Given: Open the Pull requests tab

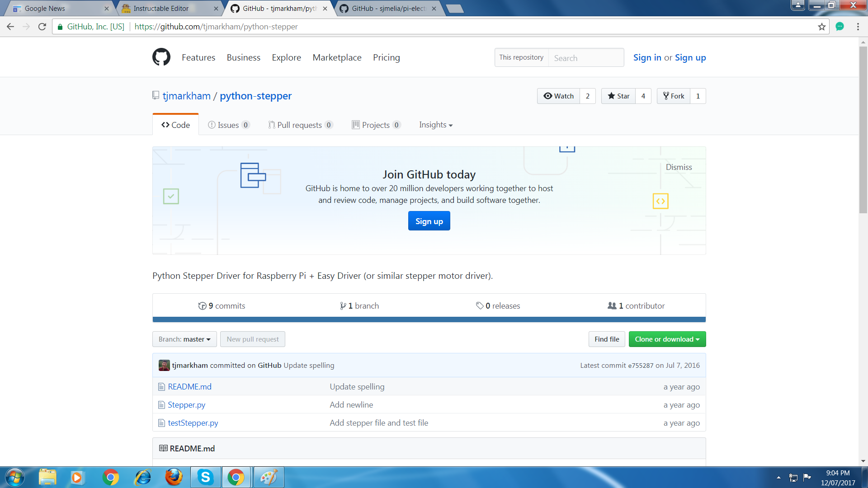Looking at the screenshot, I should tap(301, 125).
